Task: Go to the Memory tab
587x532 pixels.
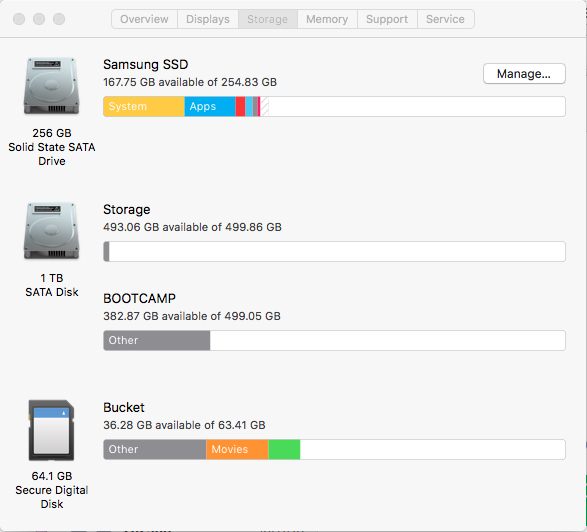Action: (327, 19)
